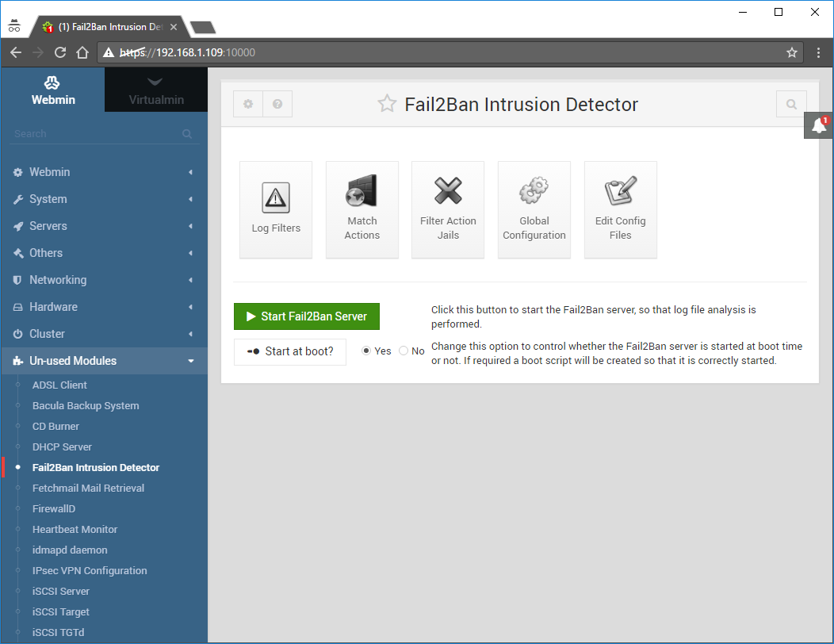Select the Fail2Ban Intrusion Detector browser tab
Image resolution: width=834 pixels, height=644 pixels.
pyautogui.click(x=110, y=27)
